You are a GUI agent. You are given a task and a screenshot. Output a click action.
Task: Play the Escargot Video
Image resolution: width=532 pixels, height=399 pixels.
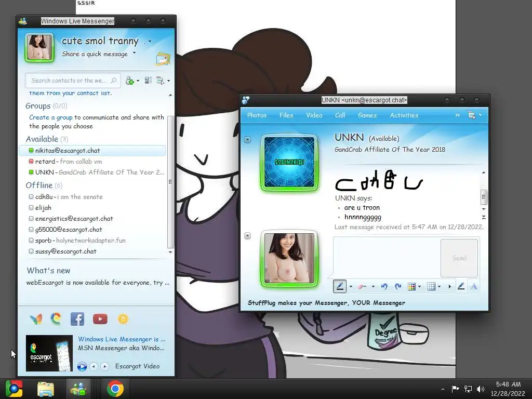[x=82, y=366]
